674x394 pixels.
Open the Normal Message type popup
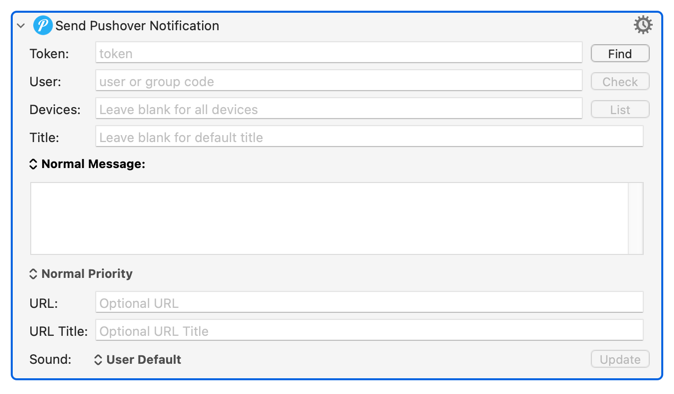pos(87,164)
